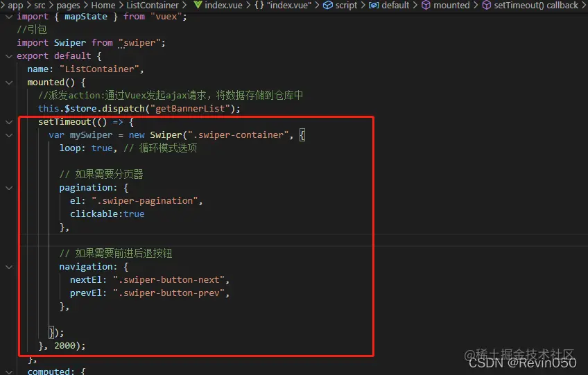This screenshot has height=375, width=588.
Task: Collapse the import mapState fold arrow
Action: point(9,17)
